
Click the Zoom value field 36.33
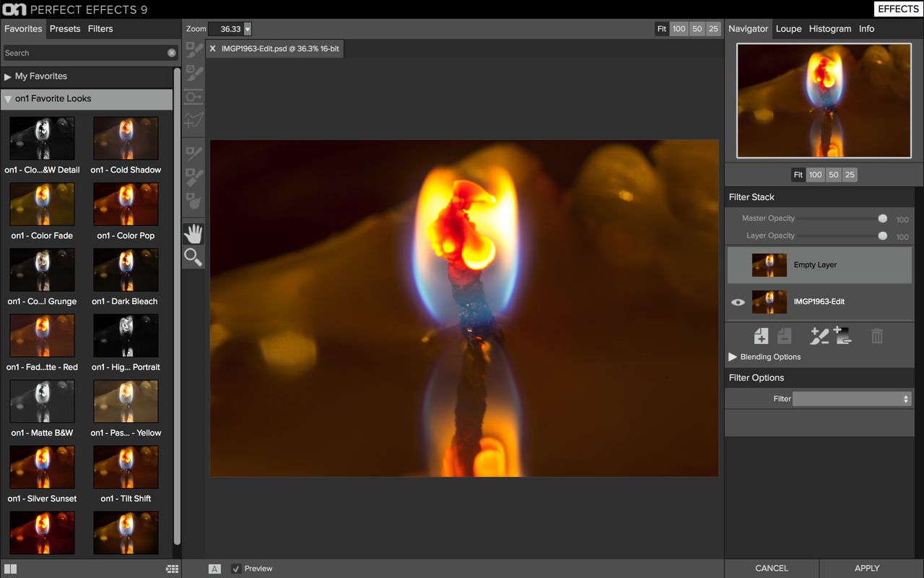tap(226, 29)
